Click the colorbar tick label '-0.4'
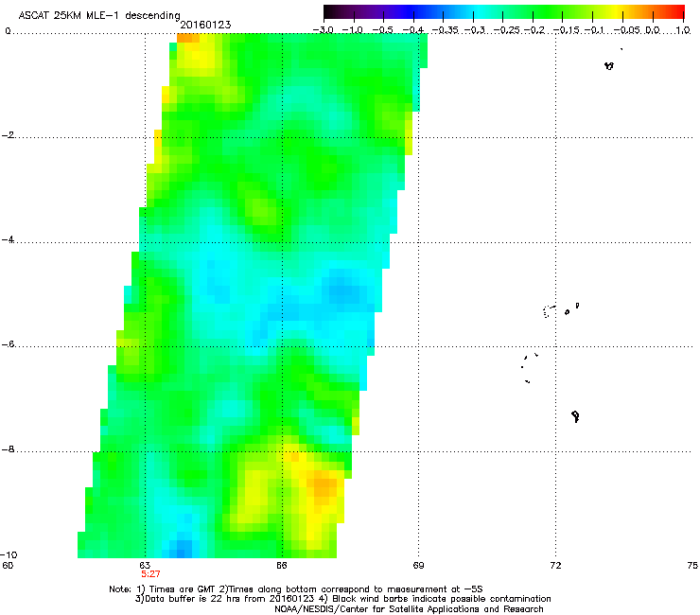 [413, 30]
